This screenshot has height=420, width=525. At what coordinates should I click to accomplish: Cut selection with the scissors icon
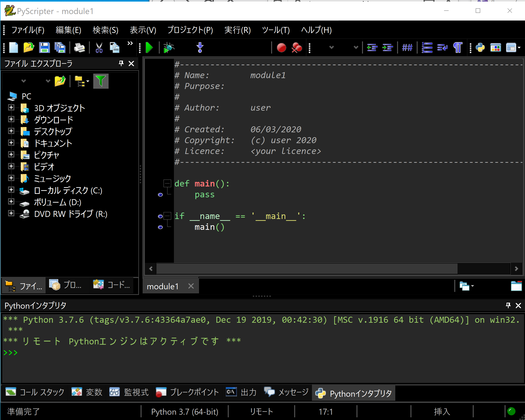pos(99,47)
